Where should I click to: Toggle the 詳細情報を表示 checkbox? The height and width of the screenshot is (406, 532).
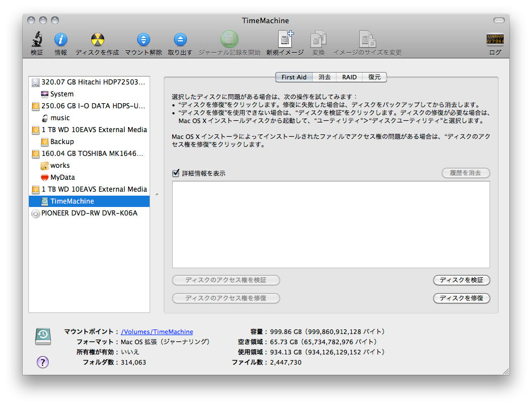[176, 173]
